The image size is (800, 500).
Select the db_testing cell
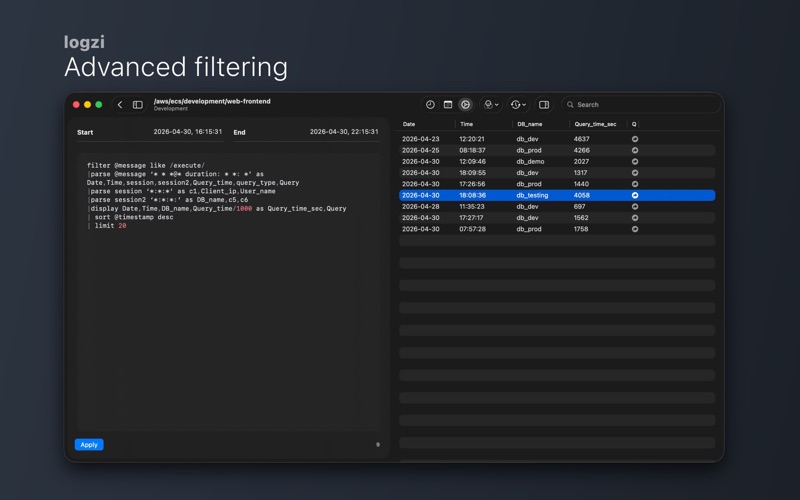532,195
